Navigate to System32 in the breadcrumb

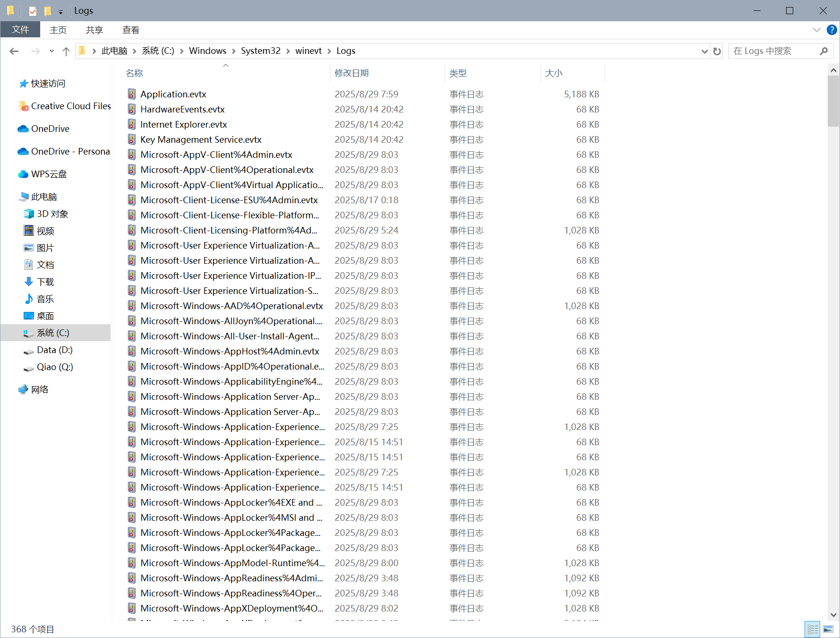coord(260,51)
